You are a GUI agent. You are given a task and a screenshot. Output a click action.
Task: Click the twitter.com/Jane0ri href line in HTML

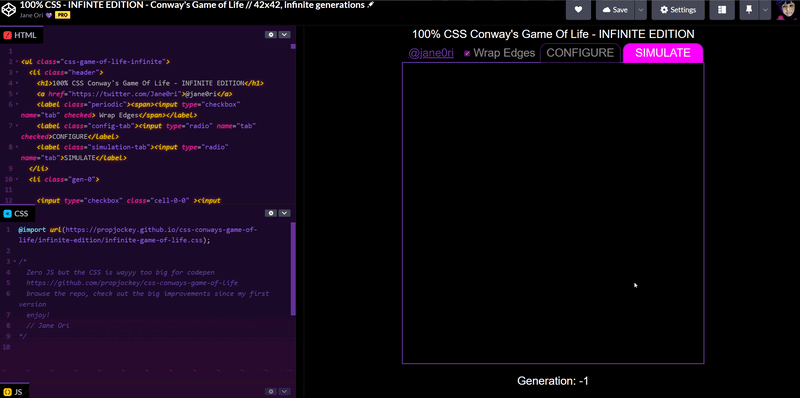tap(135, 94)
